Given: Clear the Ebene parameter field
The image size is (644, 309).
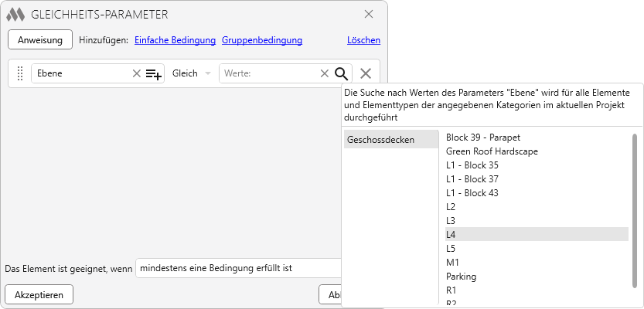Looking at the screenshot, I should coord(137,73).
